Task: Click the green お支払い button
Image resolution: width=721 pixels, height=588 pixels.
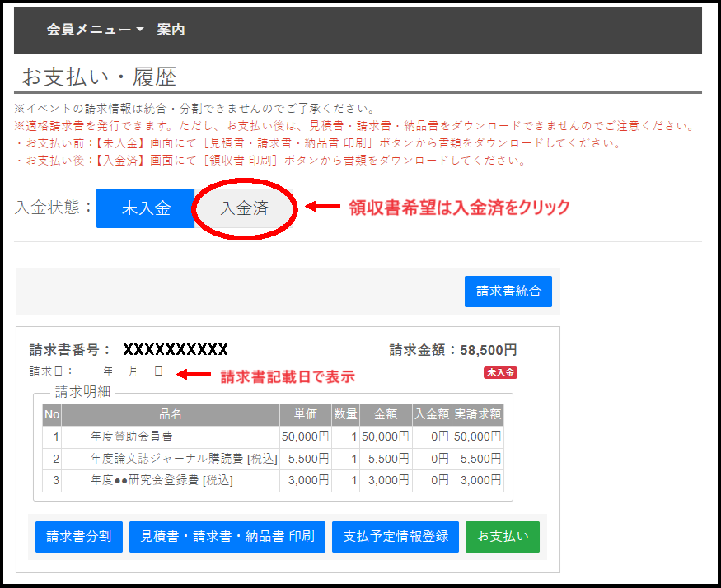Action: click(x=502, y=536)
